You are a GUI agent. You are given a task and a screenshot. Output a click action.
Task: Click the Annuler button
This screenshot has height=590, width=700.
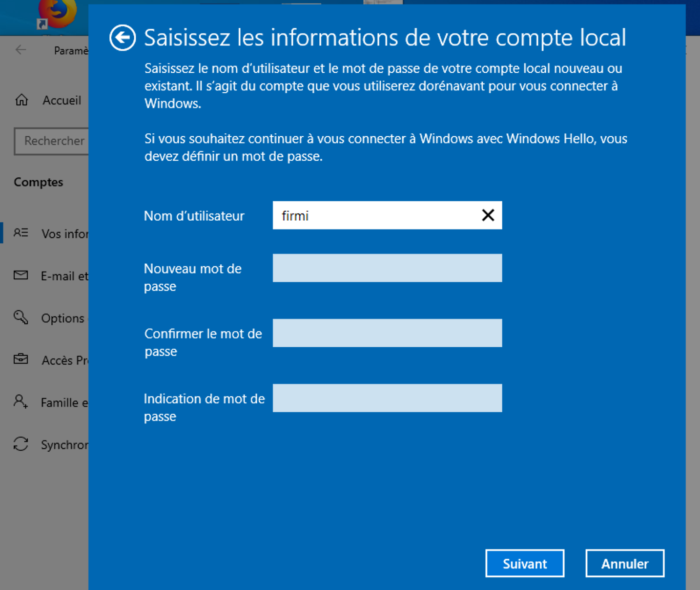coord(625,564)
